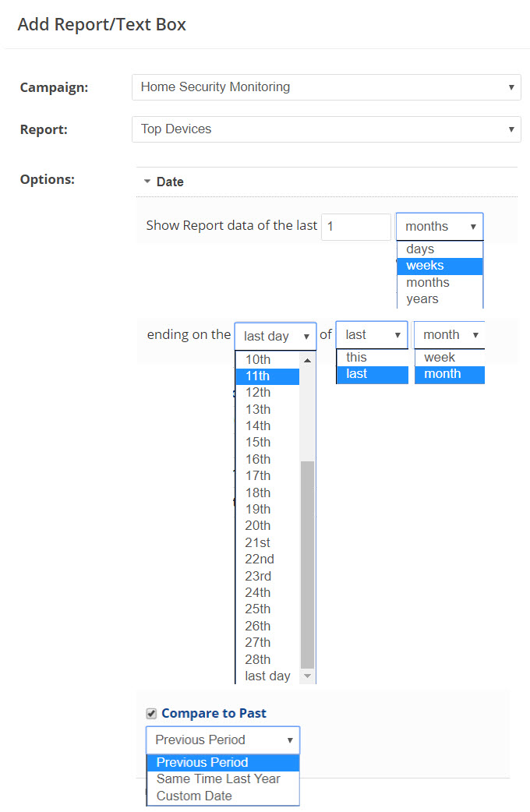Uncheck the Compare to Past checkbox
530x812 pixels.
coord(151,713)
